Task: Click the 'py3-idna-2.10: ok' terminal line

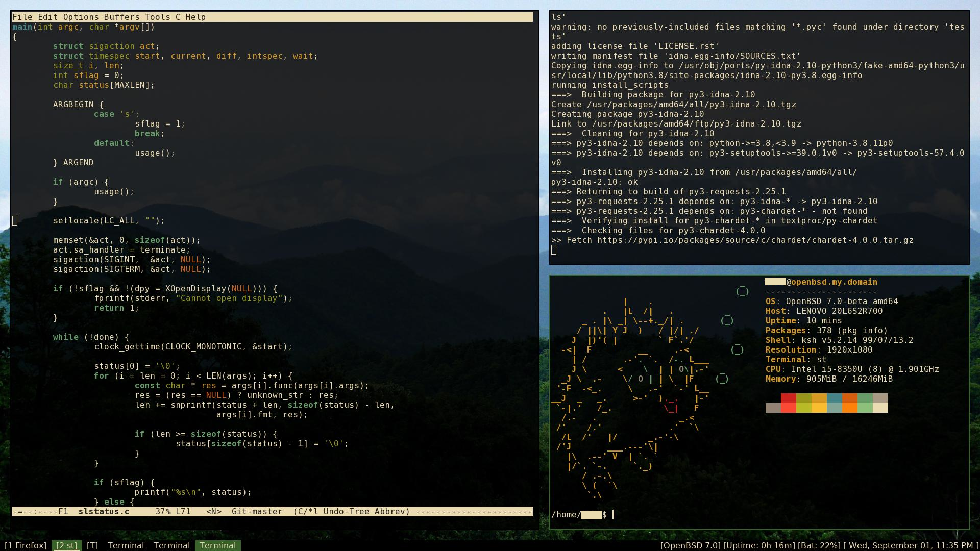Action: (x=595, y=182)
